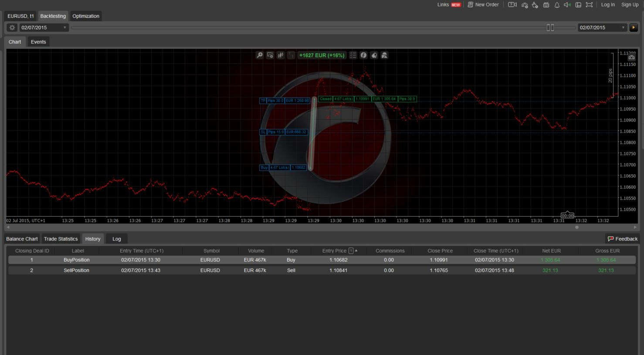
Task: Switch to the Events tab
Action: pos(38,42)
